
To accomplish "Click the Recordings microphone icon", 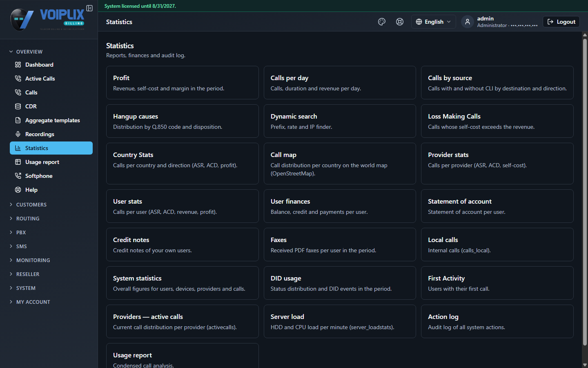I will coord(18,134).
